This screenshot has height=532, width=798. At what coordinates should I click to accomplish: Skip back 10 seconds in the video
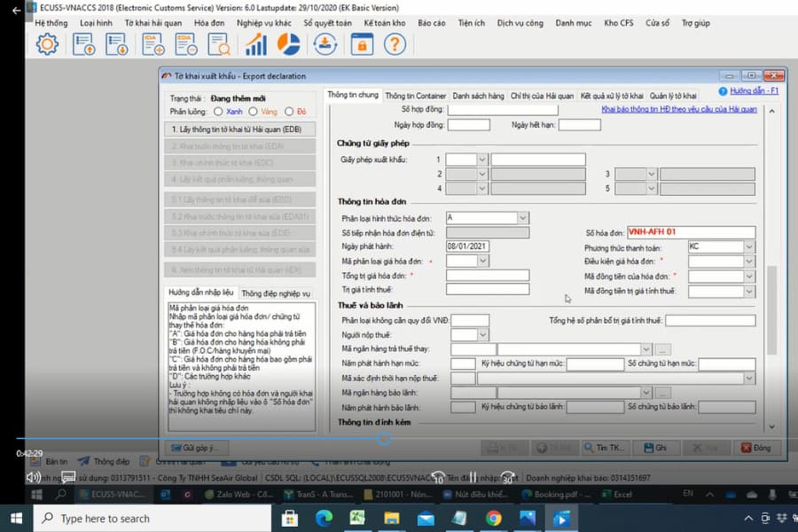point(438,477)
